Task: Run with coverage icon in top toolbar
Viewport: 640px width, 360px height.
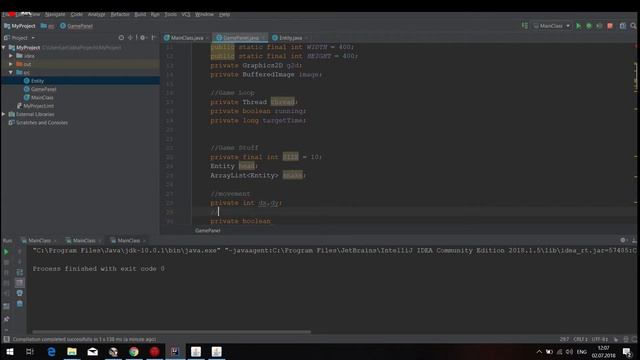Action: coord(599,26)
